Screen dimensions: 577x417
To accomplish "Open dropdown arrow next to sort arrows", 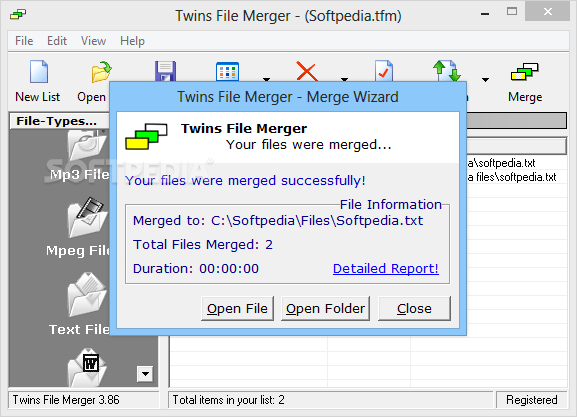I will tap(485, 79).
